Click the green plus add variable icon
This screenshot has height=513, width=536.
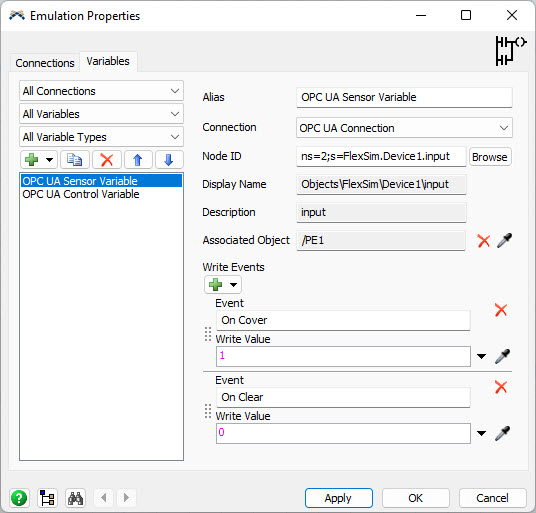32,160
